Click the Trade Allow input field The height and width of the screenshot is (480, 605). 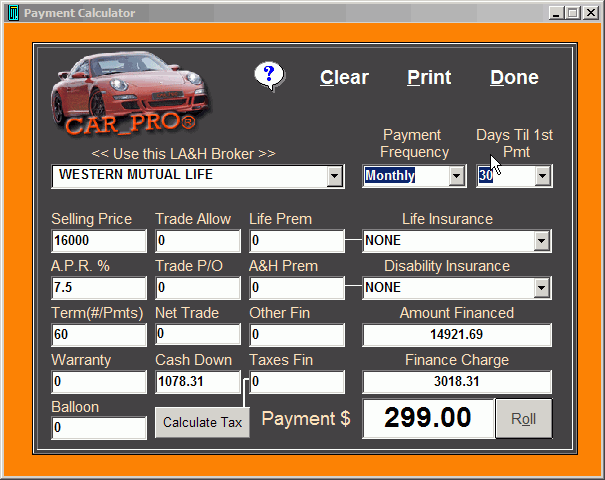pos(198,241)
